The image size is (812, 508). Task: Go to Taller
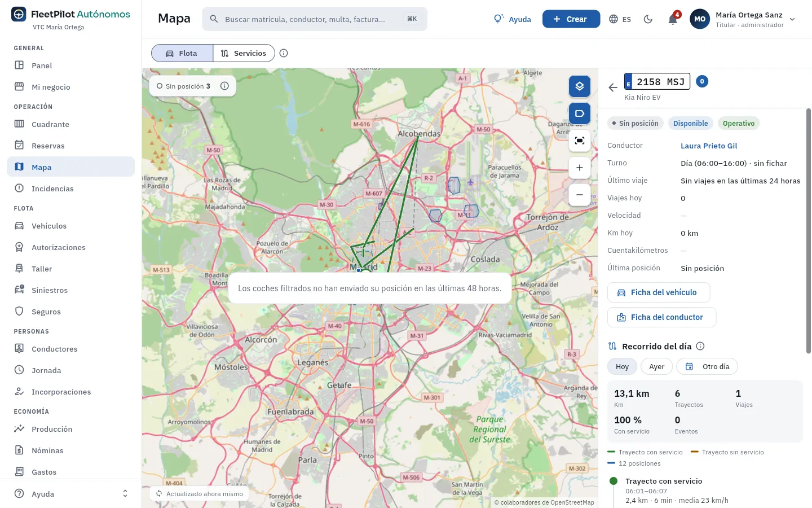coord(71,269)
